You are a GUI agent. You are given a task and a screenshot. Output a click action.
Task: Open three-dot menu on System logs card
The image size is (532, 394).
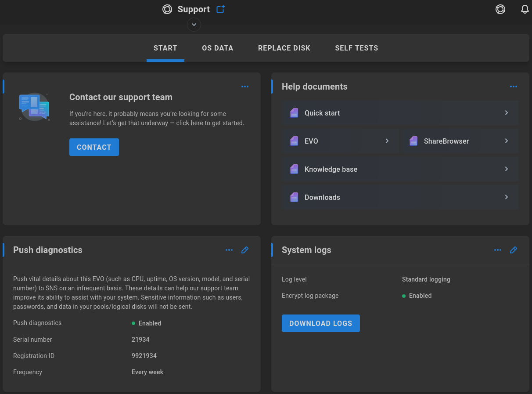[x=498, y=250]
